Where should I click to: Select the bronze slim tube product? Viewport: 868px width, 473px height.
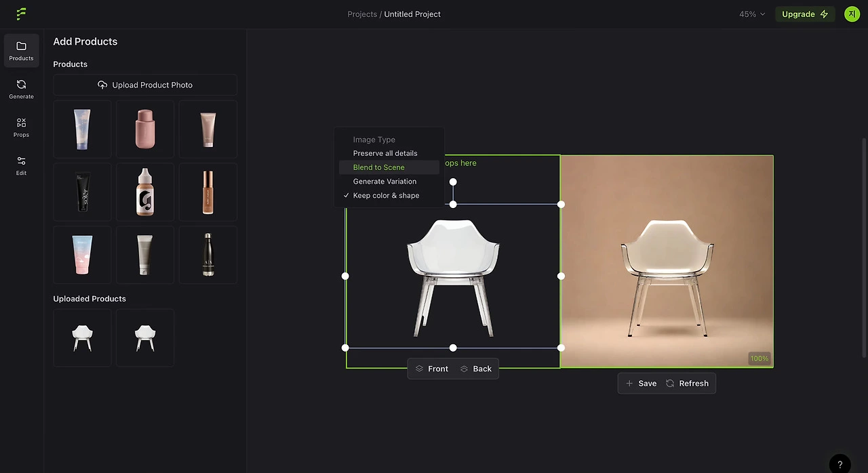[x=208, y=192]
